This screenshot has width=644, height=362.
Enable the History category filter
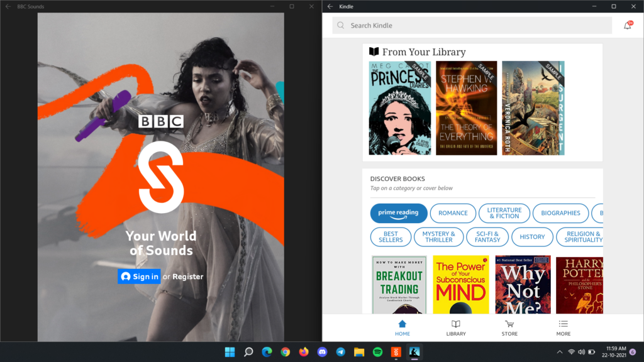532,237
